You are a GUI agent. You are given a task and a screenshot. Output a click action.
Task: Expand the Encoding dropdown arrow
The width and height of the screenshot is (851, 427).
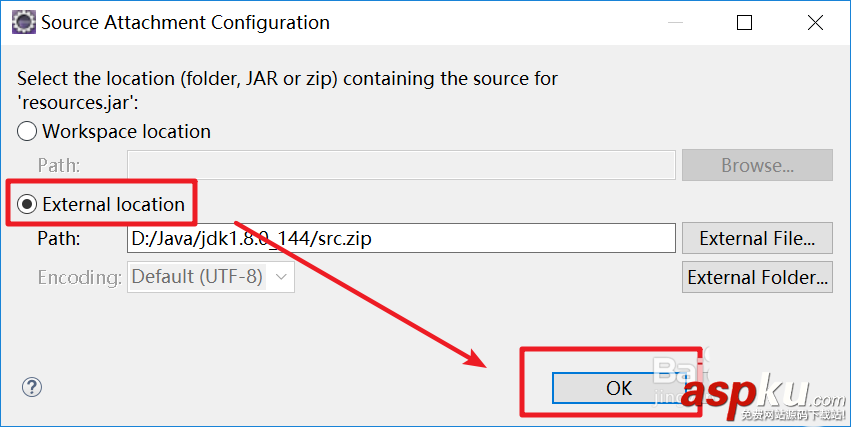(x=281, y=277)
